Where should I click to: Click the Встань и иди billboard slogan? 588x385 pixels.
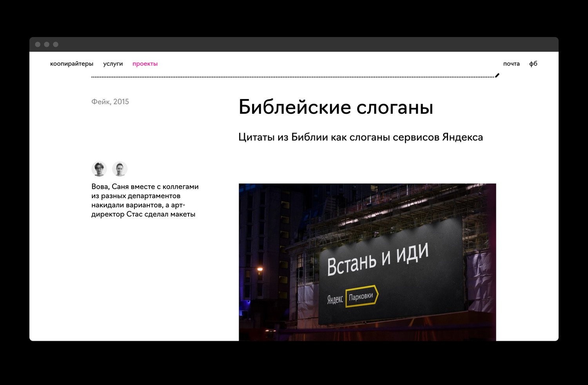(377, 259)
